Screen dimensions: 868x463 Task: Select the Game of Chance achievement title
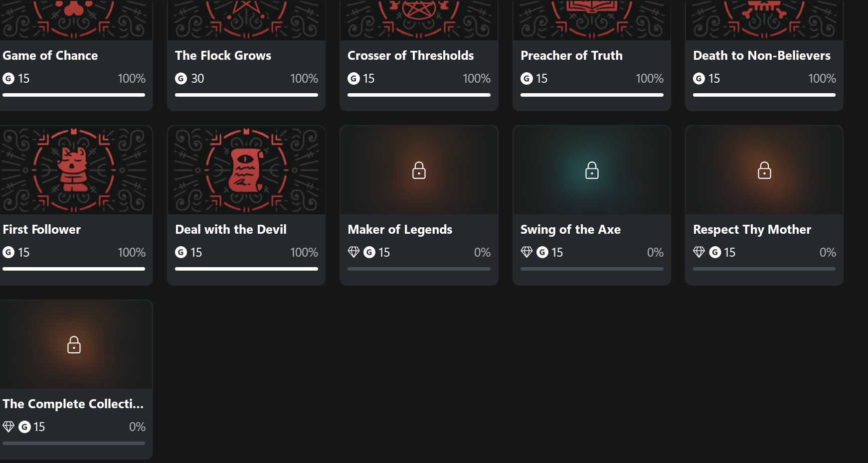(50, 55)
